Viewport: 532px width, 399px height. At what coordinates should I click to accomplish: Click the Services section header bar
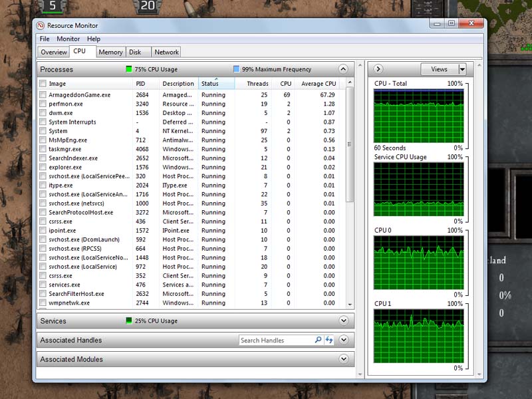(196, 321)
